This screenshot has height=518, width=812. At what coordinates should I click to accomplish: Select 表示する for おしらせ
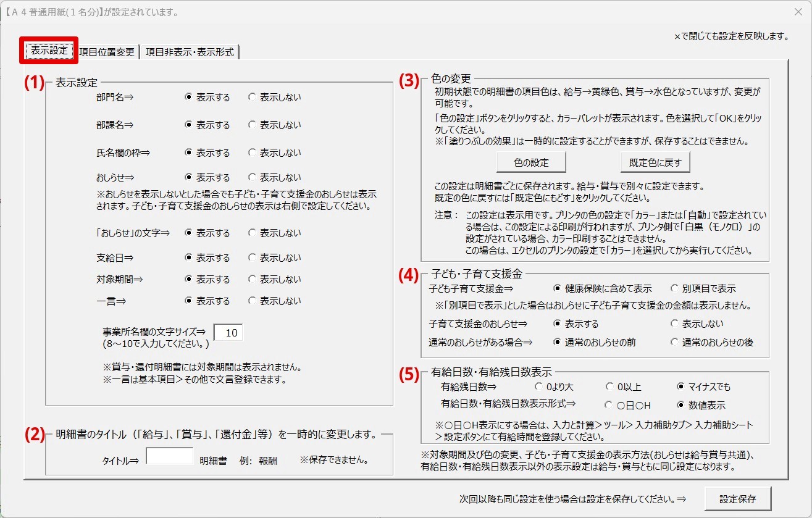click(207, 178)
